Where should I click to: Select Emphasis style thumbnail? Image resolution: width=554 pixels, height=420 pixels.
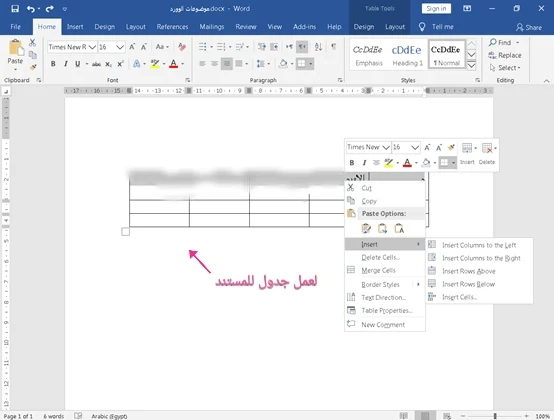369,54
